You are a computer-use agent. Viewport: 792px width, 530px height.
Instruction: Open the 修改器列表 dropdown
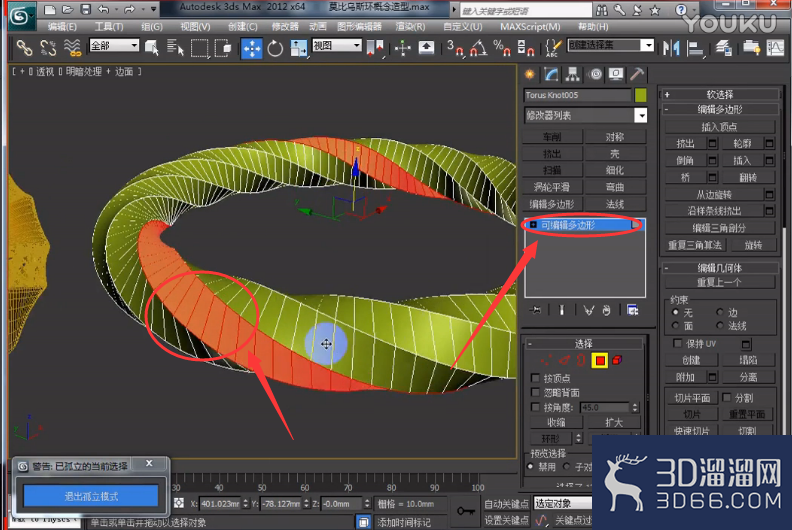(x=585, y=115)
